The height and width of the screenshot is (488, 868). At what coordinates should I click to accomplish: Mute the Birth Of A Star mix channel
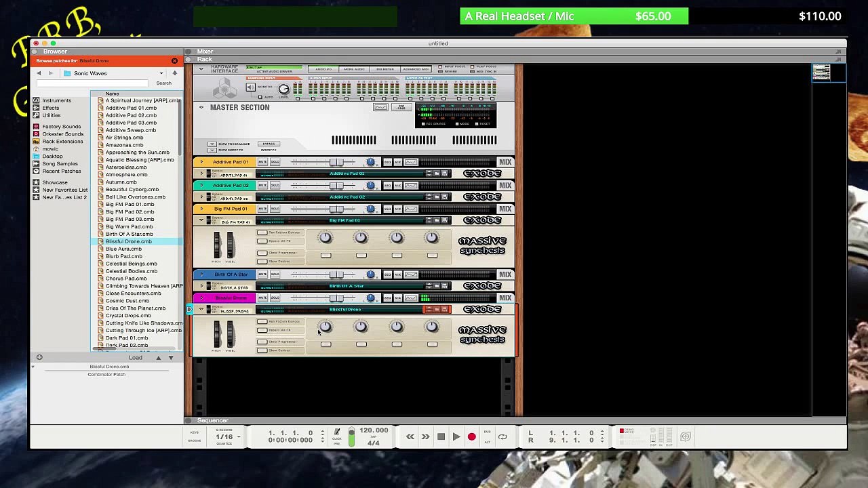(x=262, y=274)
